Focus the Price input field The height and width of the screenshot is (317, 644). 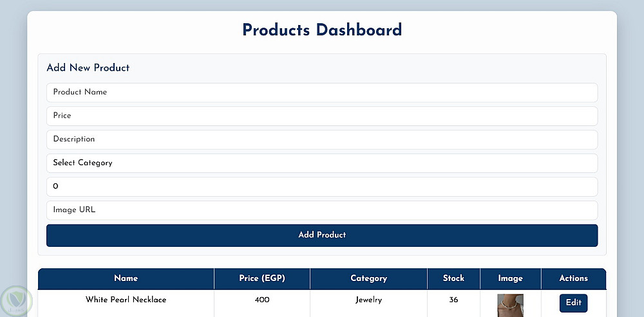(x=322, y=116)
